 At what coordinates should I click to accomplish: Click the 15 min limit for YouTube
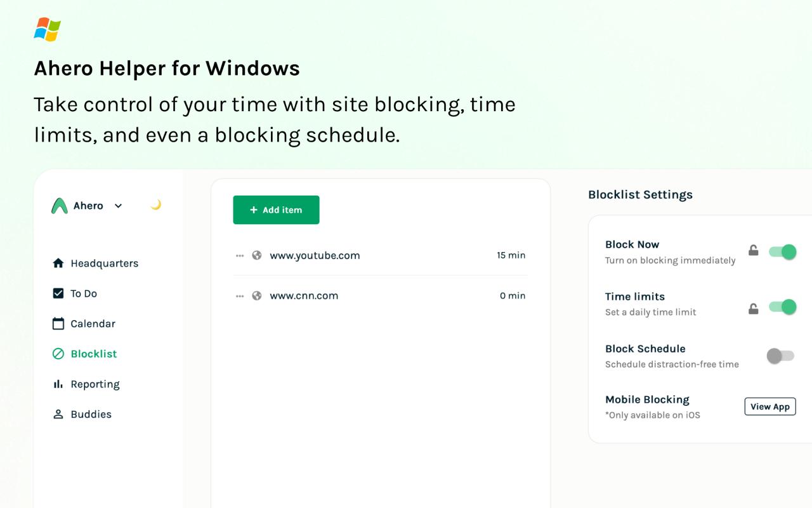(511, 255)
